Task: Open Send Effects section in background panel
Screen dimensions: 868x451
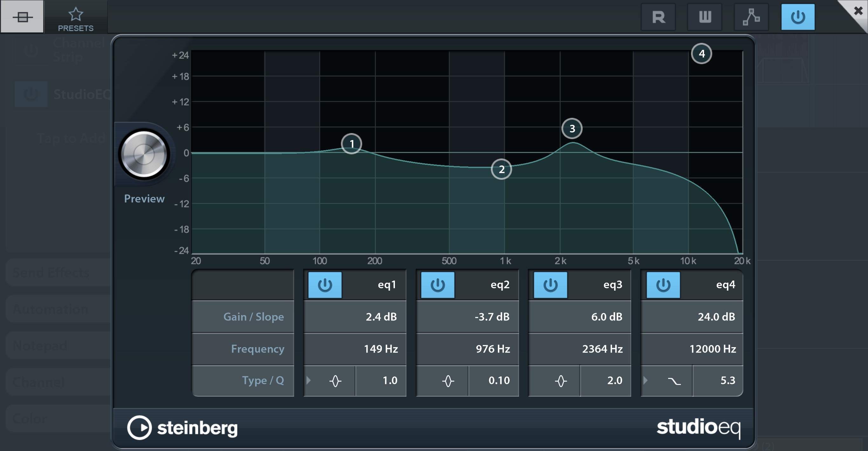Action: point(58,272)
